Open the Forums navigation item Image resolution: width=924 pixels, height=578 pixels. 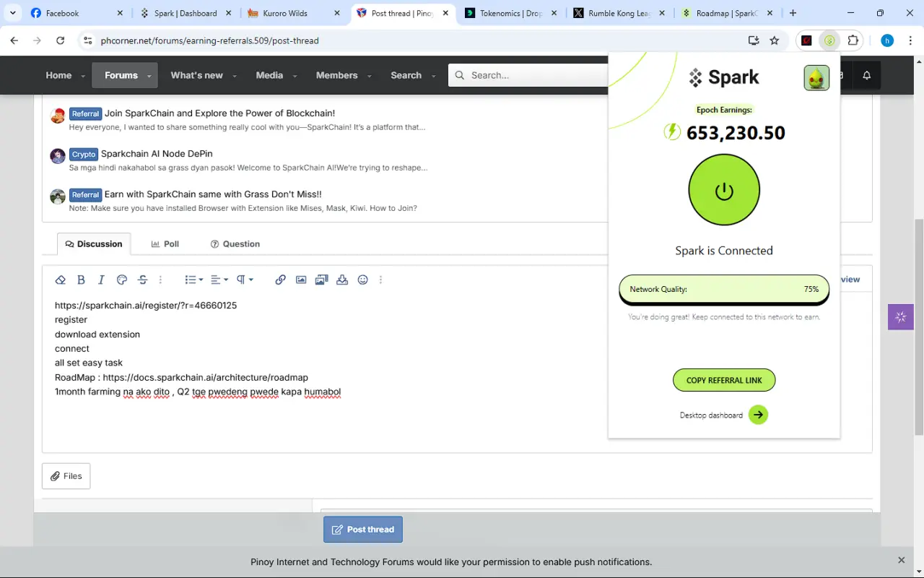coord(121,75)
